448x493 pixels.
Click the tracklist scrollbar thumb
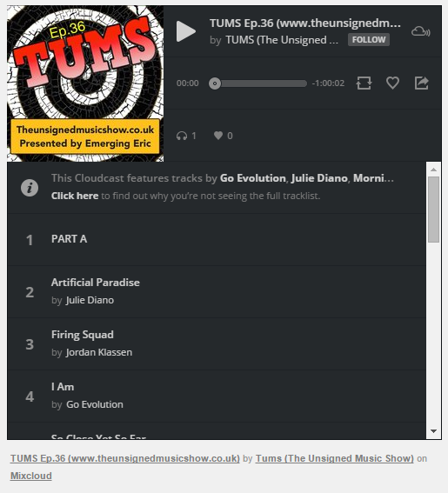(x=433, y=210)
